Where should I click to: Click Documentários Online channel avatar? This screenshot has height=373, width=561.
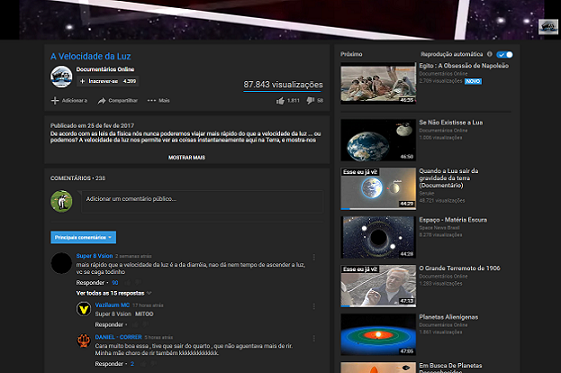coord(61,77)
